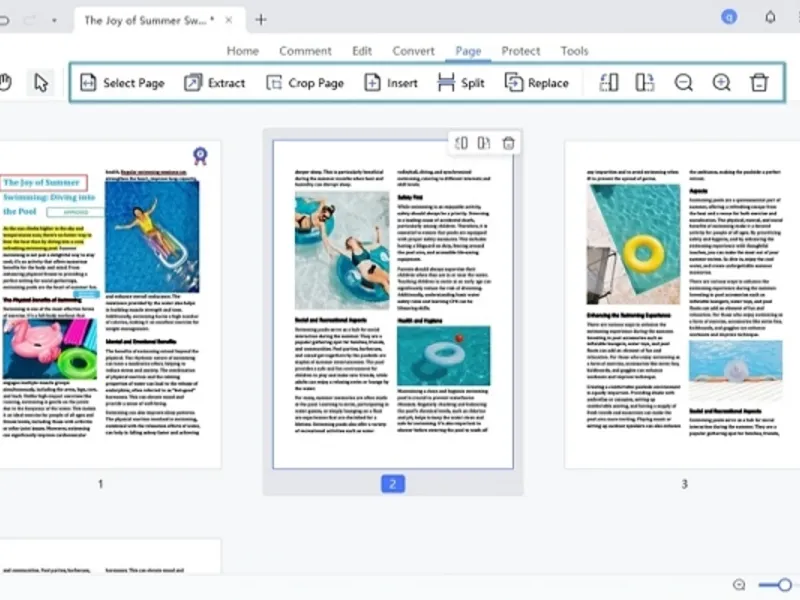This screenshot has height=600, width=800.
Task: Click the Replace page button
Action: pyautogui.click(x=536, y=83)
